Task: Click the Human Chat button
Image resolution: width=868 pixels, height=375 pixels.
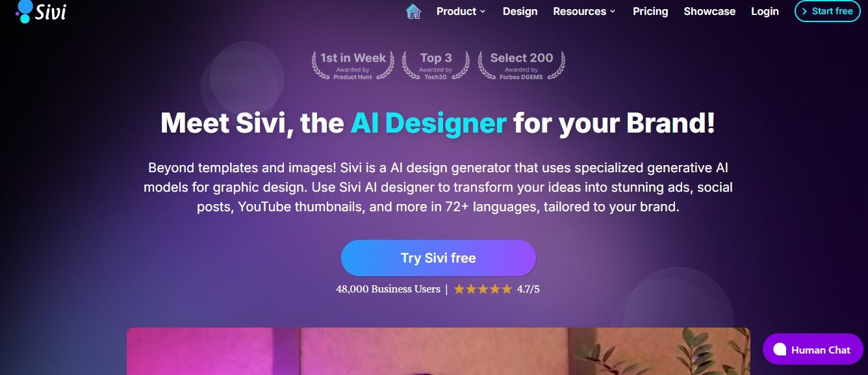Action: pos(813,350)
